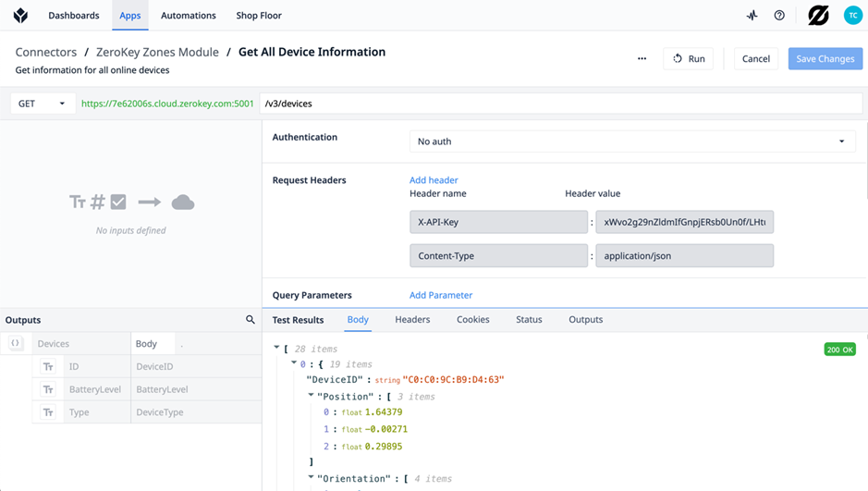Click the Add Parameter link

[x=441, y=295]
